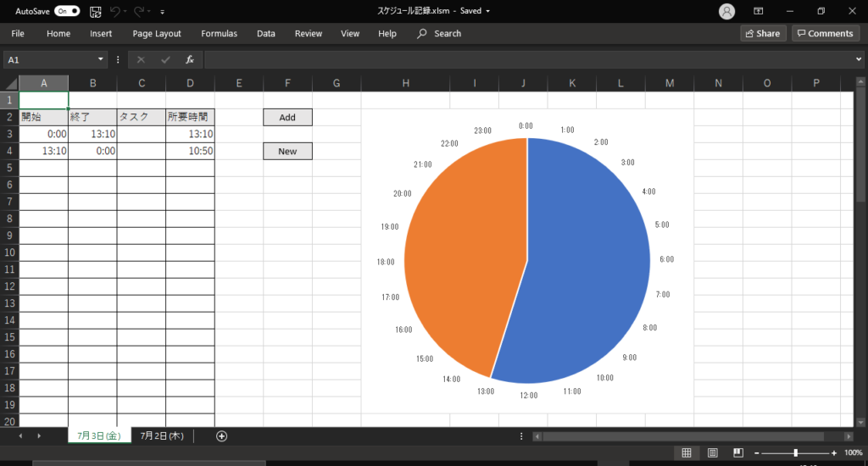This screenshot has width=868, height=466.
Task: Click the orange slice of the pie chart
Action: click(458, 254)
